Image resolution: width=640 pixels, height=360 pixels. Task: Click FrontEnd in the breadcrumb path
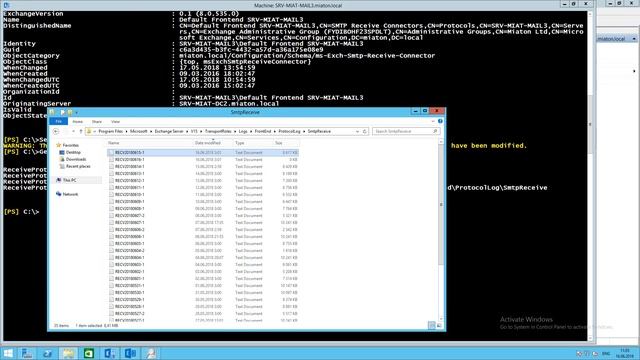click(263, 131)
